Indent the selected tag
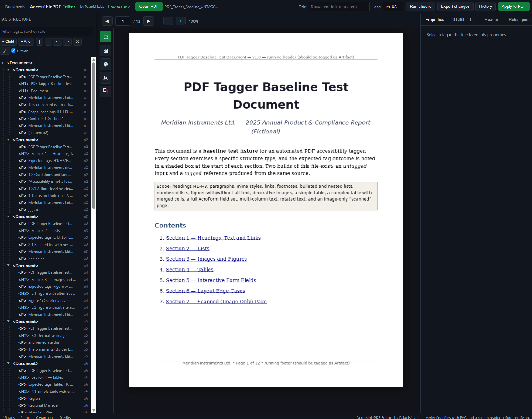 tap(68, 42)
